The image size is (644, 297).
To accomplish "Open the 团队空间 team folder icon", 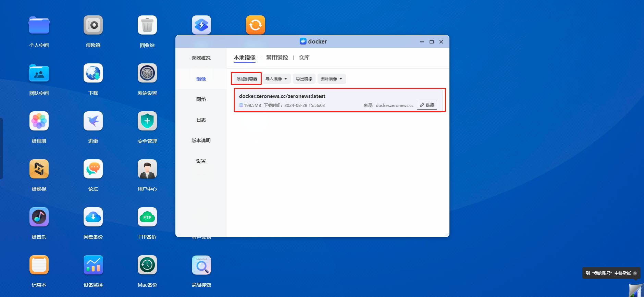I will (39, 73).
